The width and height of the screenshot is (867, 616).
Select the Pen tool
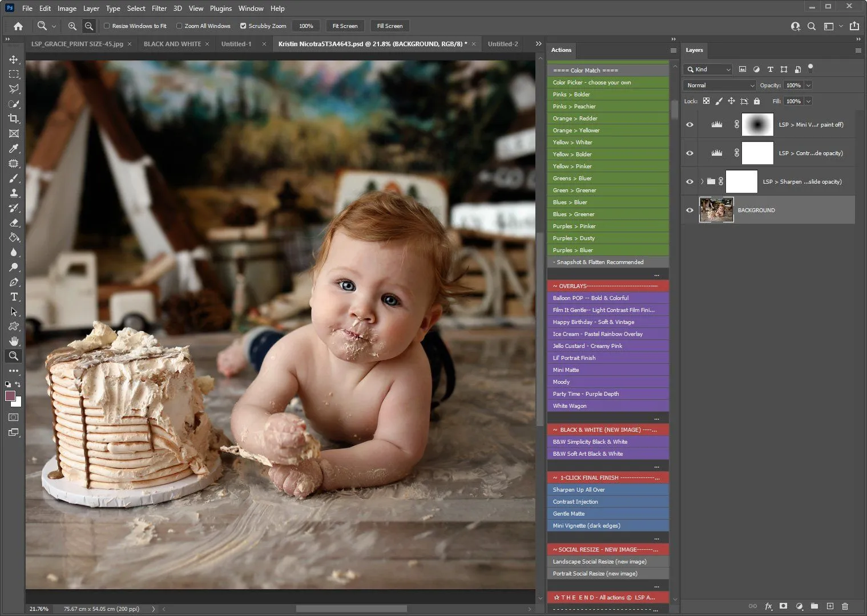(x=14, y=282)
